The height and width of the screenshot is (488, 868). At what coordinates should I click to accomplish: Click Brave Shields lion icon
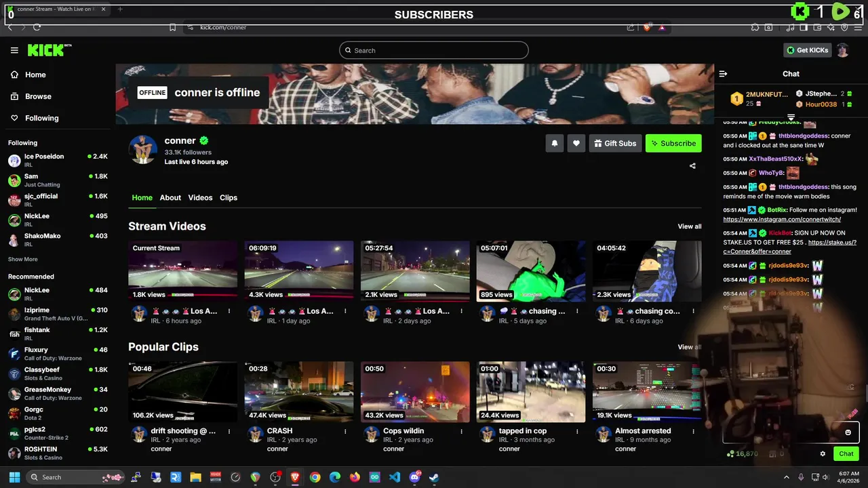[x=647, y=27]
